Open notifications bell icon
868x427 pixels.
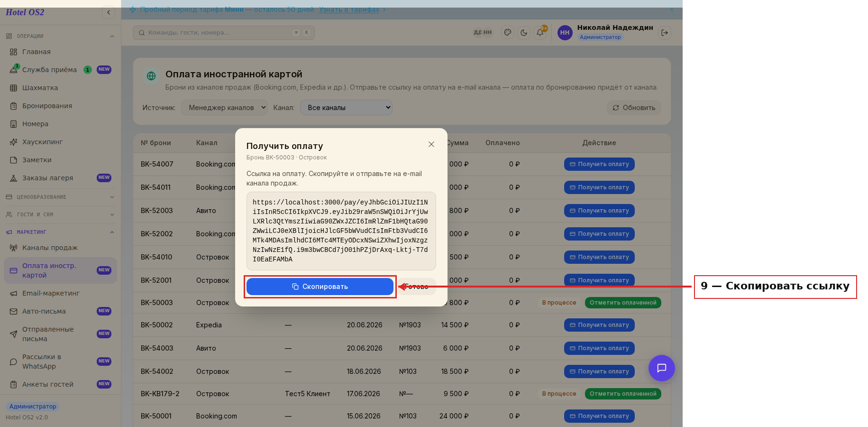[540, 33]
